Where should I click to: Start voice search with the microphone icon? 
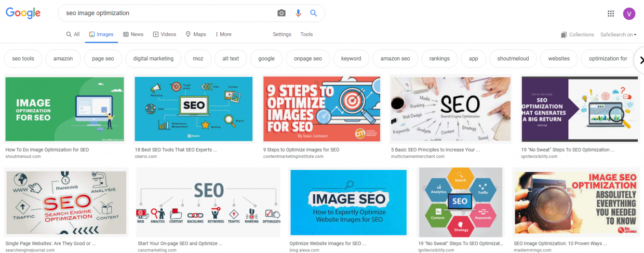[298, 13]
